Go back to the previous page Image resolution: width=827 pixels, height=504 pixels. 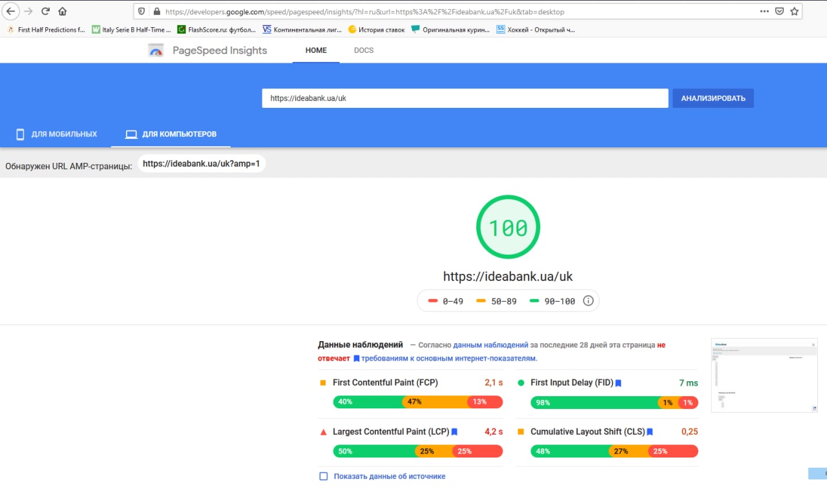pos(11,11)
